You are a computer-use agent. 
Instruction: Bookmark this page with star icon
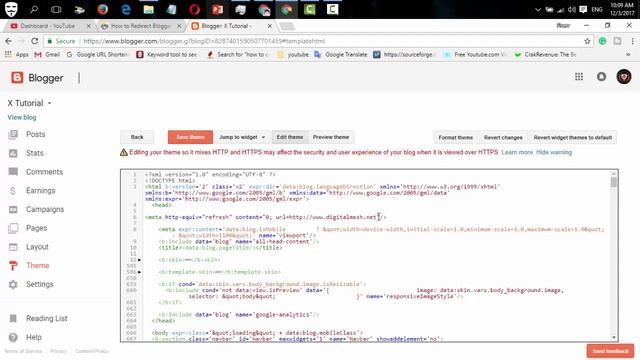587,41
